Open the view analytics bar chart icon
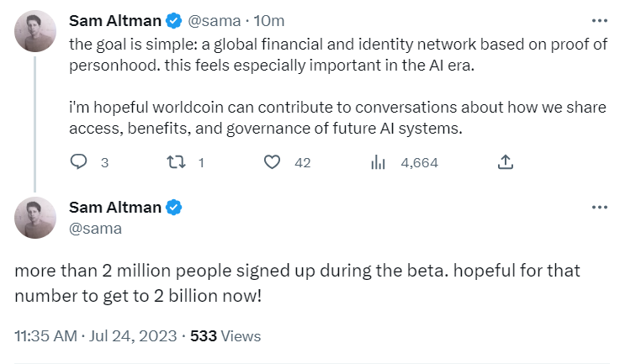620x364 pixels. point(378,162)
